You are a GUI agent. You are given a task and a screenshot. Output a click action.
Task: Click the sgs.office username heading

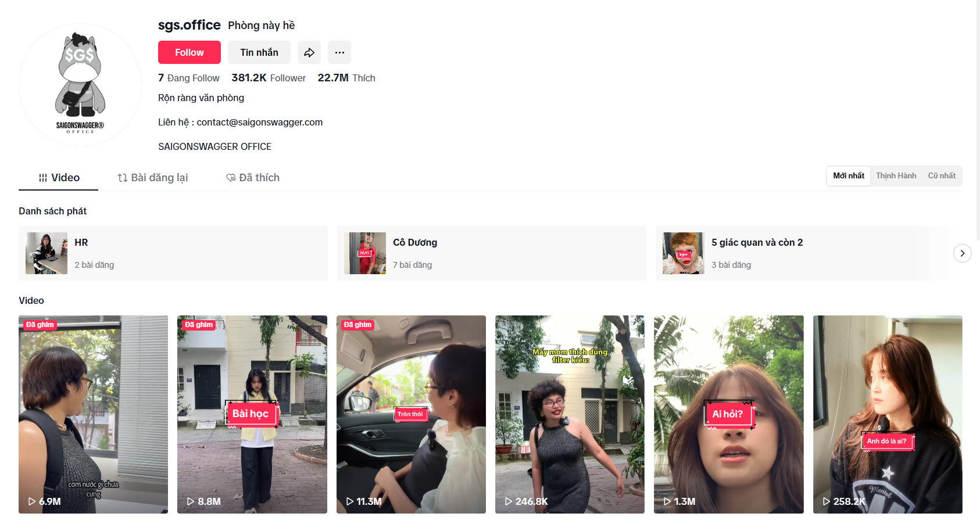tap(189, 25)
